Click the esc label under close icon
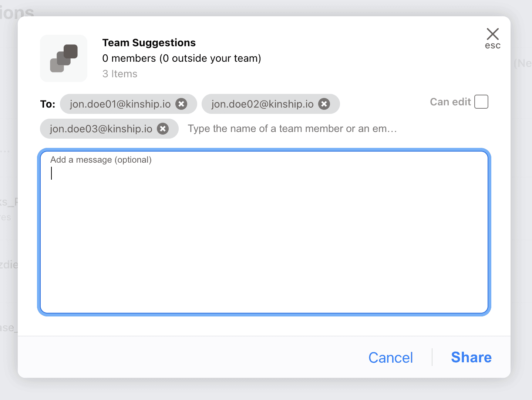Image resolution: width=532 pixels, height=400 pixels. point(492,46)
